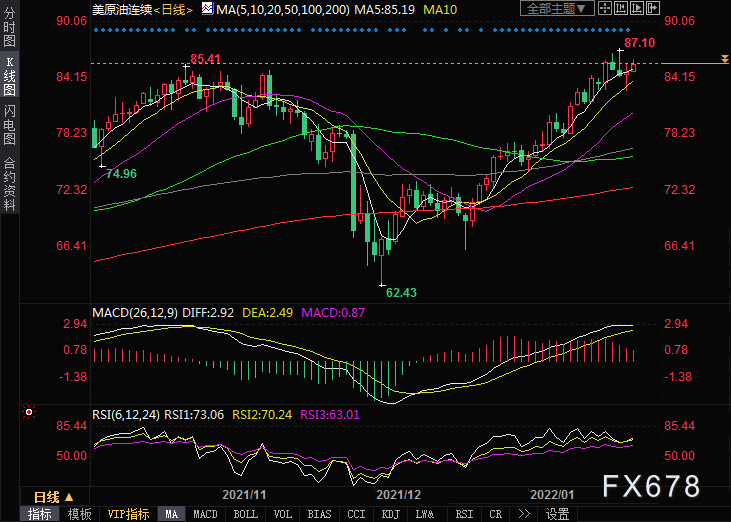Click the panel expand arrow icon

coord(652,8)
